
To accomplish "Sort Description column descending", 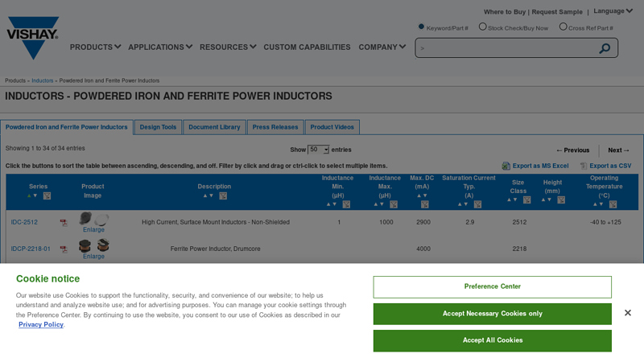I will [x=212, y=195].
